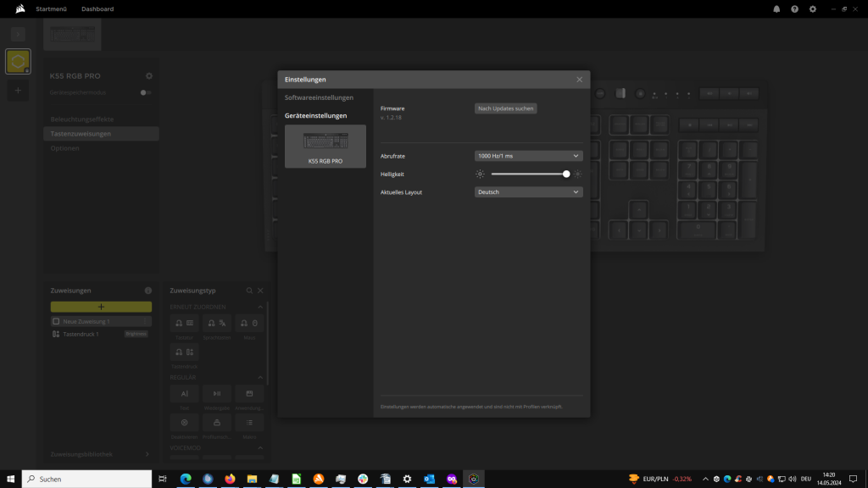Click Nach Updates suchen button
This screenshot has width=868, height=488.
pos(505,108)
